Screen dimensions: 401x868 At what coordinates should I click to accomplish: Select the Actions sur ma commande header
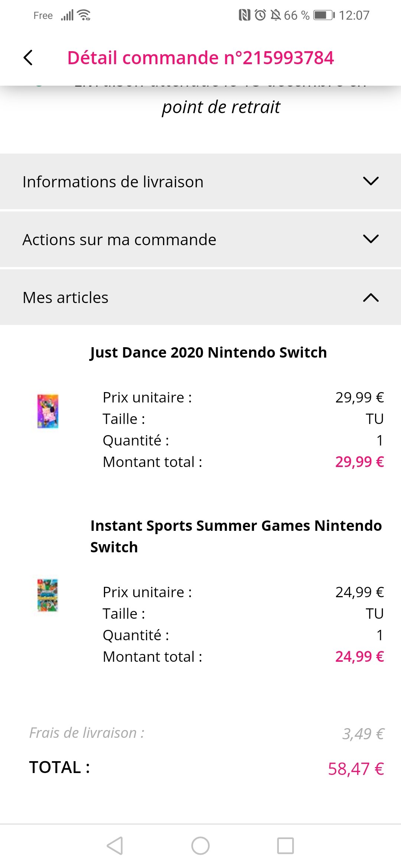[x=200, y=239]
